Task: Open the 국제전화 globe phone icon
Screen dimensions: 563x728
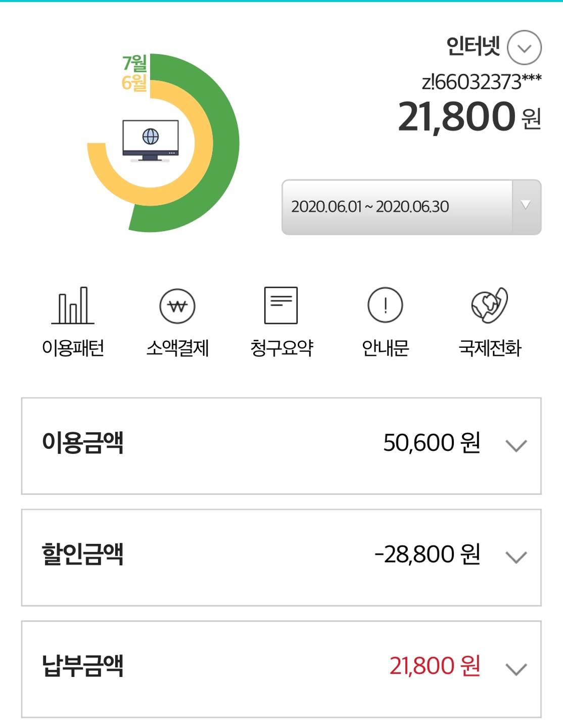Action: tap(489, 305)
